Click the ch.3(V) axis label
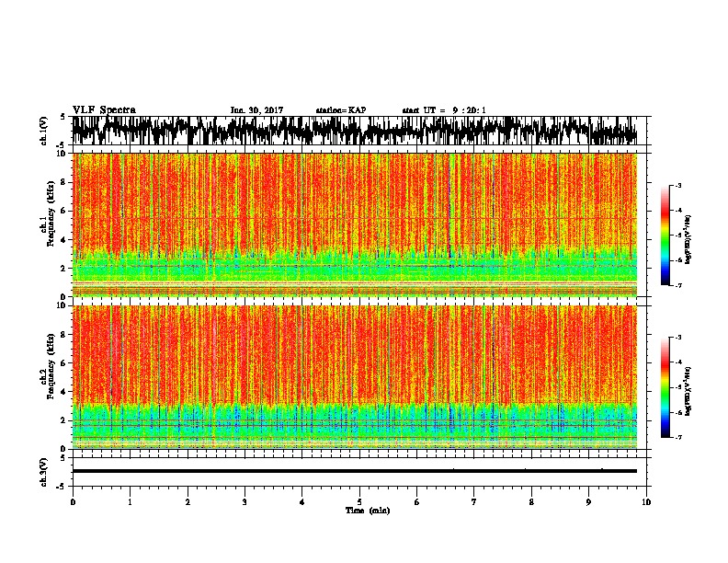Screen dimensions: 728x563 click(44, 472)
